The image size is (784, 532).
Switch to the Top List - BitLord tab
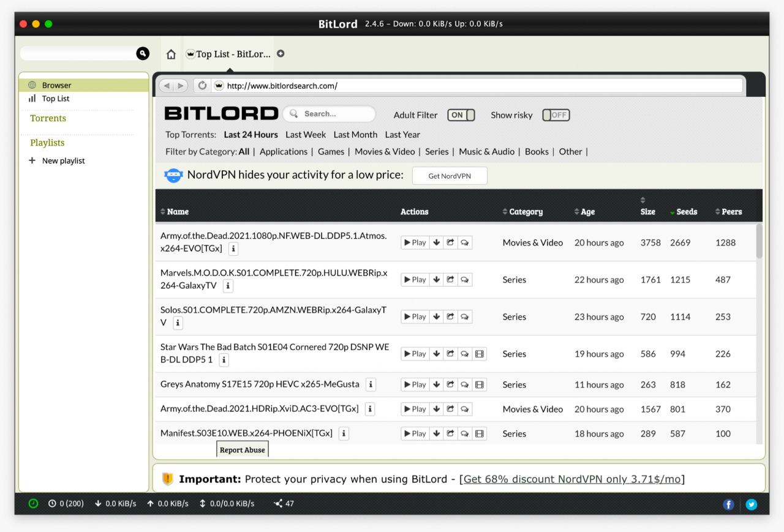tap(228, 54)
